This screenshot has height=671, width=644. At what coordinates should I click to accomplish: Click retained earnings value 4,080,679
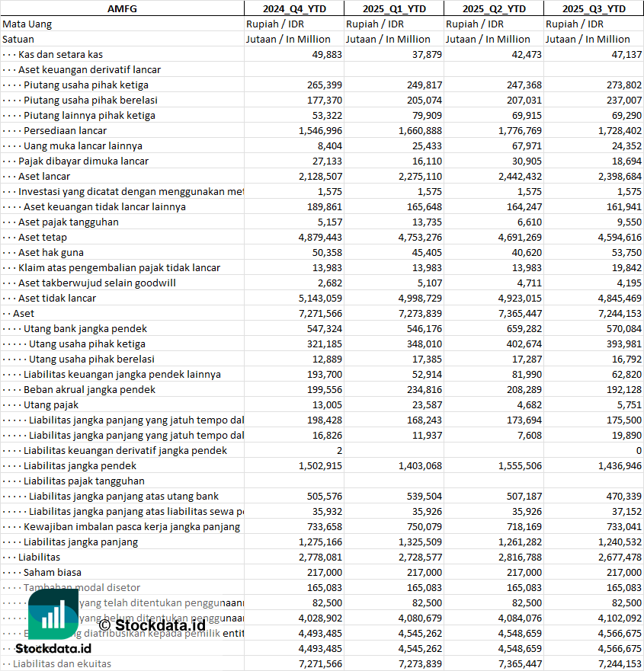pyautogui.click(x=421, y=618)
